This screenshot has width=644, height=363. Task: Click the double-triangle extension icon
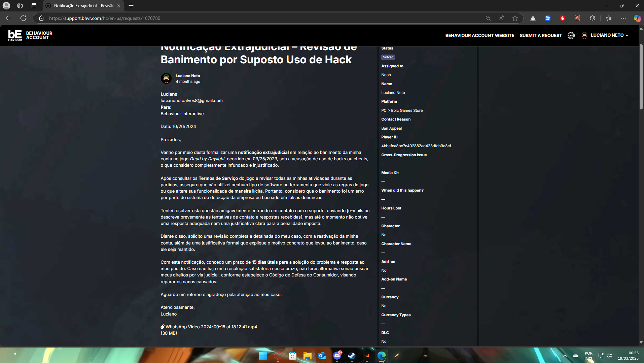click(x=533, y=18)
